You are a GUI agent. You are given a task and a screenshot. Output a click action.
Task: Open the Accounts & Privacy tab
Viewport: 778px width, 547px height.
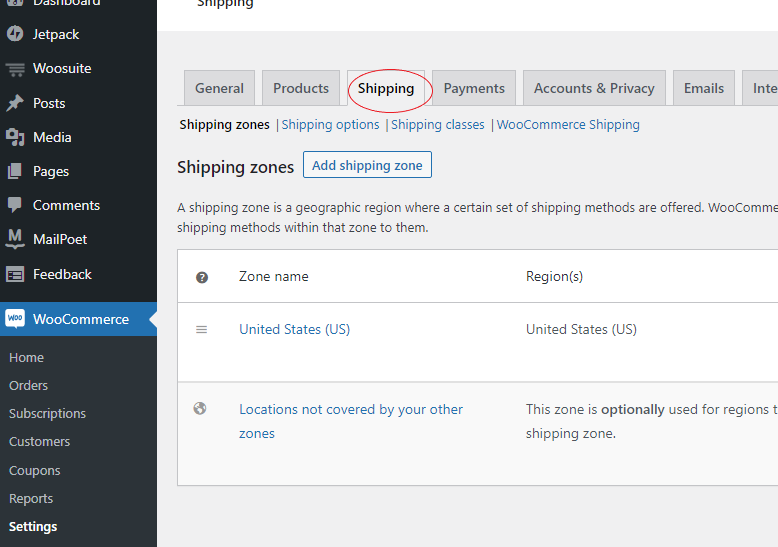[594, 88]
